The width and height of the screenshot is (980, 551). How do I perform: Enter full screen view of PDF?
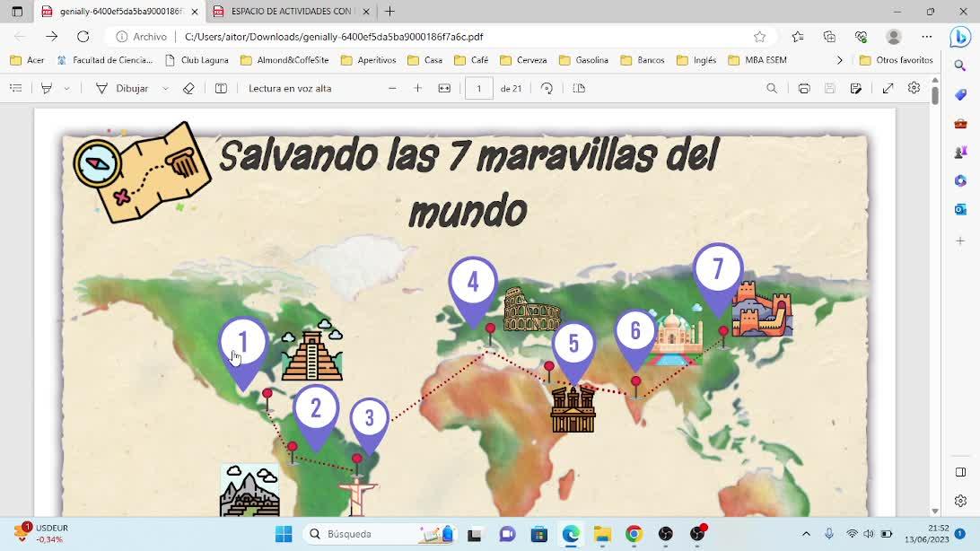point(888,88)
